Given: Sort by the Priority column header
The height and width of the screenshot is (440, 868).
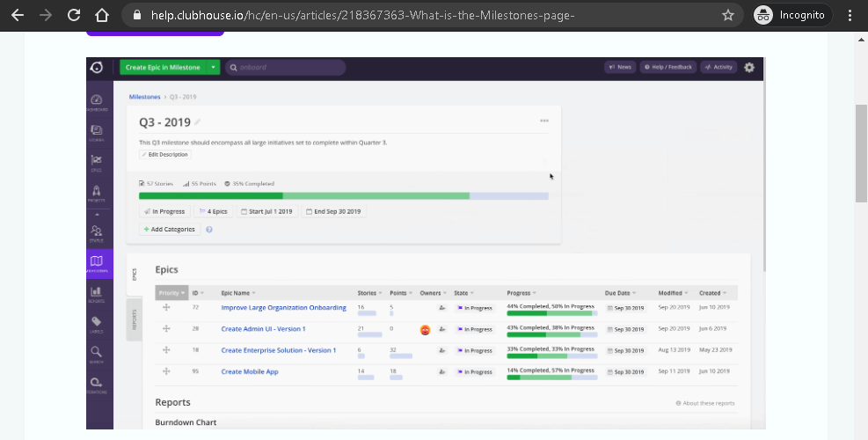Looking at the screenshot, I should tap(170, 293).
